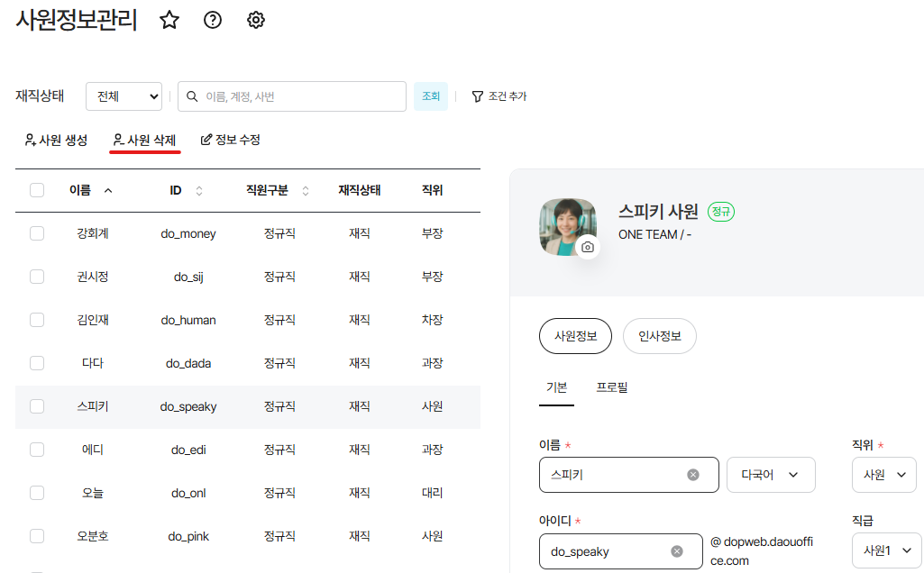Image resolution: width=924 pixels, height=573 pixels.
Task: Expand the 다국어 dropdown
Action: (x=771, y=475)
